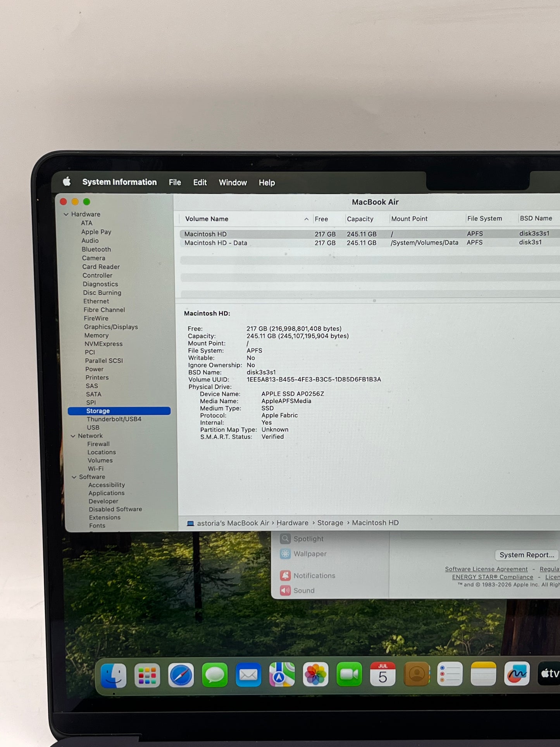The height and width of the screenshot is (747, 560).
Task: Maximize window with green button
Action: point(87,202)
